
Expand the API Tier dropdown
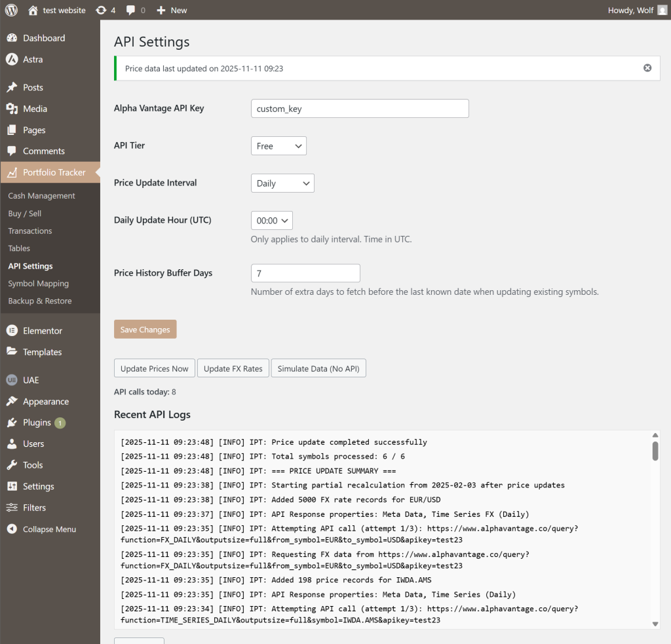[278, 146]
